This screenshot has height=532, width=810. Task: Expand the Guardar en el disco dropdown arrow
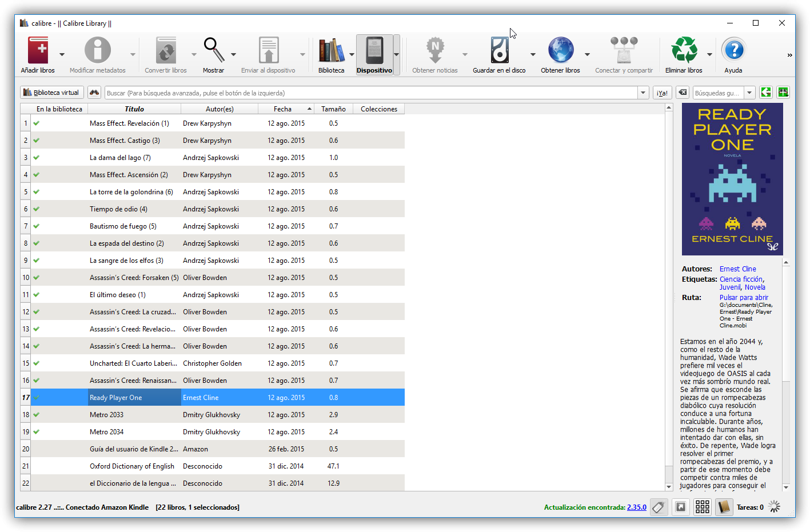pyautogui.click(x=533, y=55)
